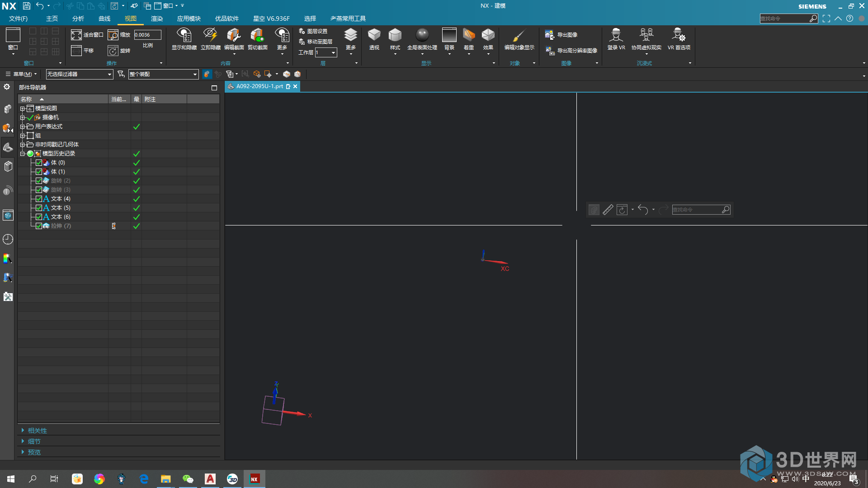Toggle the 文本 (4) feature checkbox
Viewport: 868px width, 488px height.
coord(39,199)
